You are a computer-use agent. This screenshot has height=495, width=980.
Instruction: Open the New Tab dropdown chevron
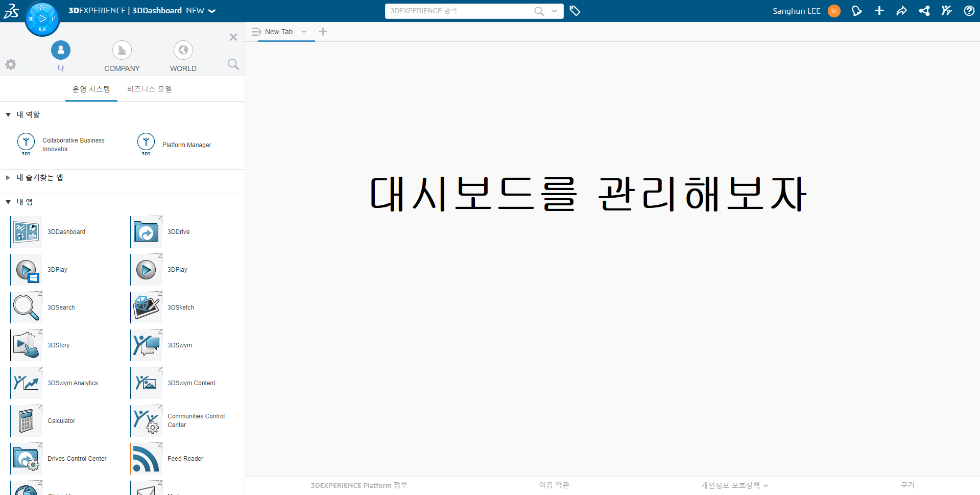[304, 32]
